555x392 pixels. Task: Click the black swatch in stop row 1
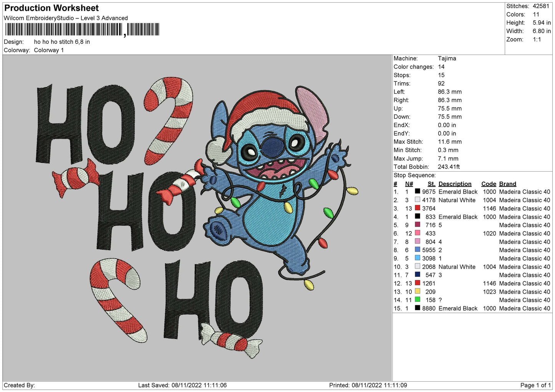tap(417, 191)
